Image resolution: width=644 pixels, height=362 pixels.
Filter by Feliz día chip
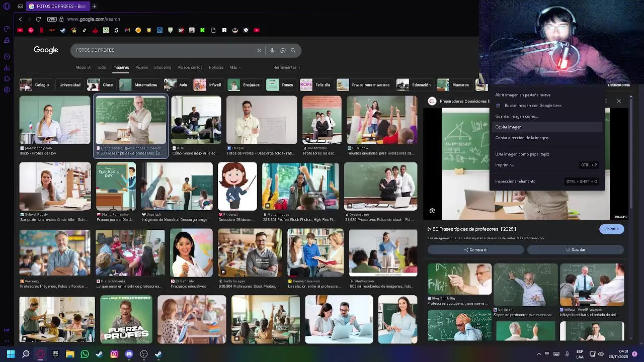tap(316, 85)
